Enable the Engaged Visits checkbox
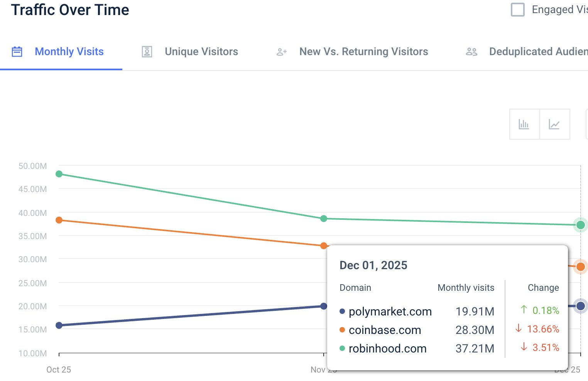 point(518,10)
